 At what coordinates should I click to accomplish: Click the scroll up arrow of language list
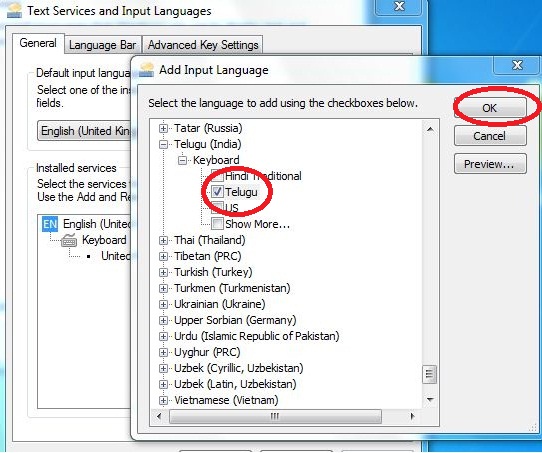pos(430,129)
